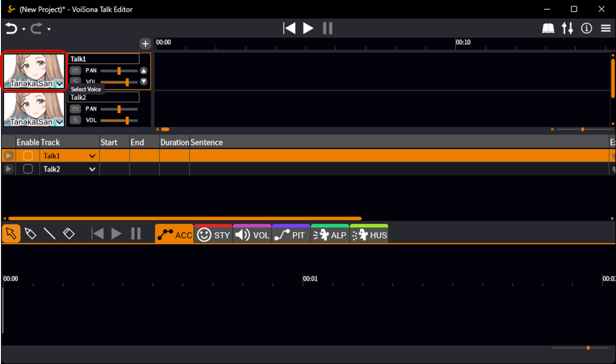This screenshot has height=364, width=616.
Task: Solo the Talk2 track
Action: click(x=75, y=120)
